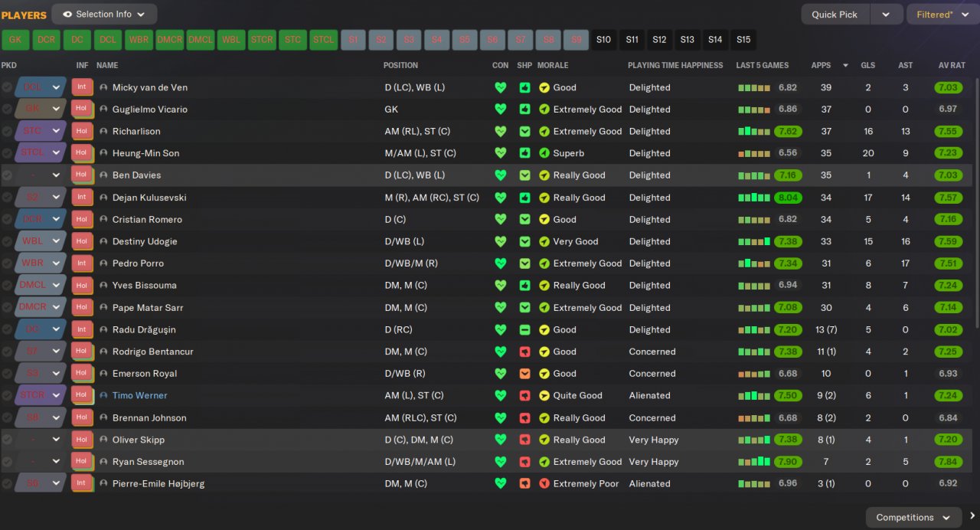Click Radu Drăgușin's sharpness icon
Viewport: 980px width, 530px height.
tap(524, 329)
